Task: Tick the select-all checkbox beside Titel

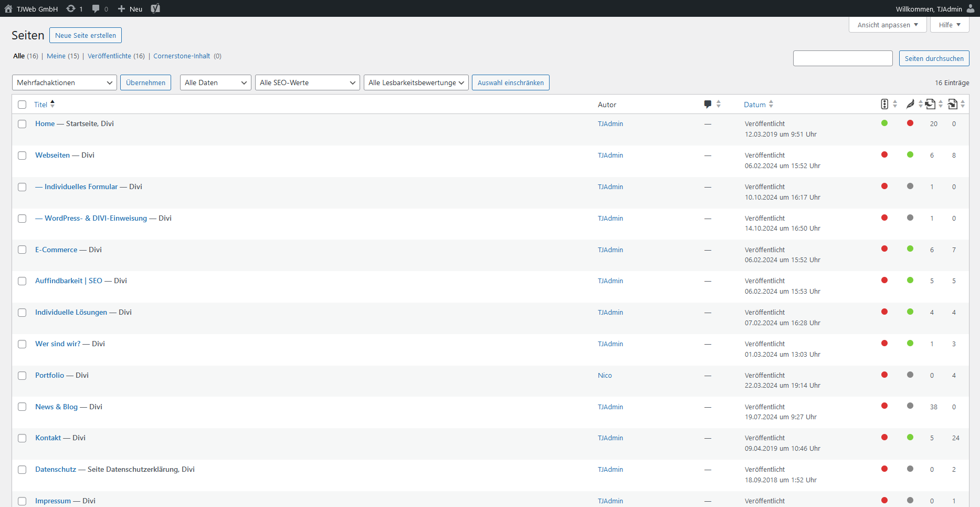Action: click(x=22, y=105)
